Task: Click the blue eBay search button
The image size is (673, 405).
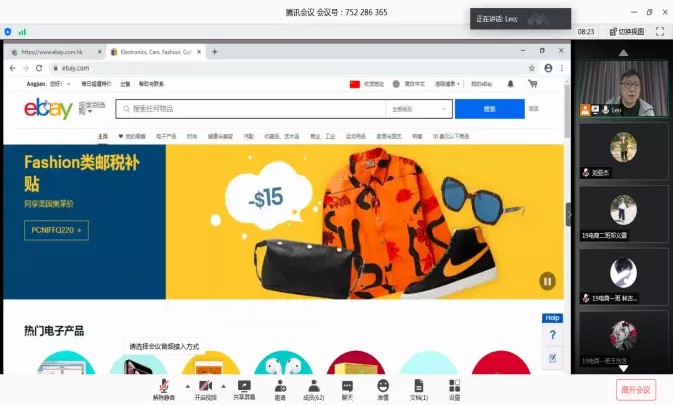Action: click(x=489, y=109)
